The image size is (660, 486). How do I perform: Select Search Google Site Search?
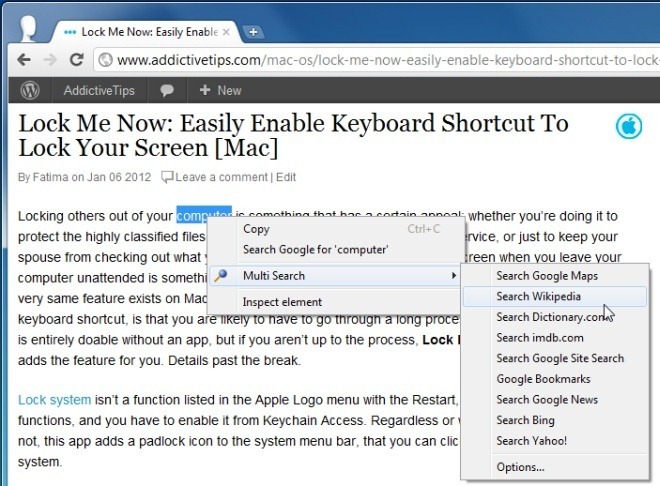point(555,358)
